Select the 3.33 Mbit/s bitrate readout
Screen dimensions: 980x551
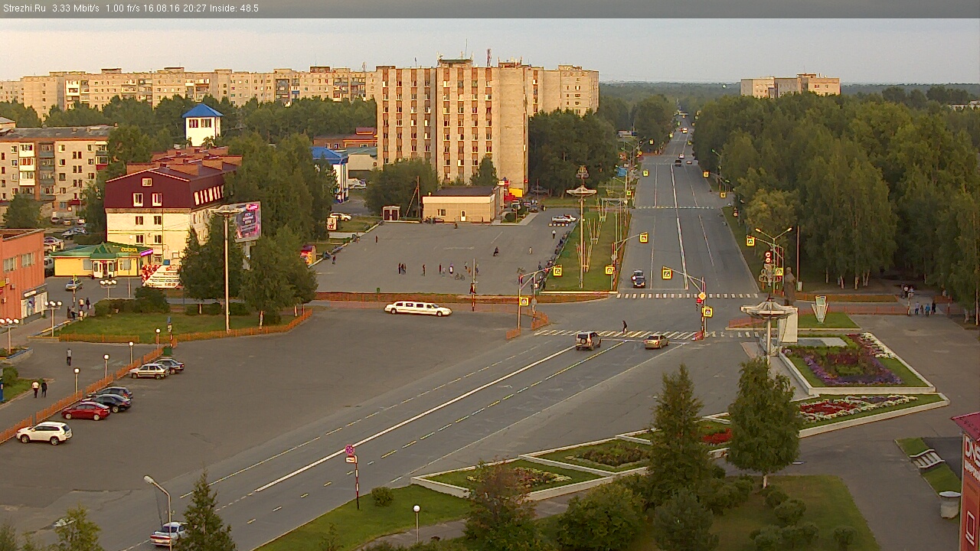pyautogui.click(x=76, y=8)
